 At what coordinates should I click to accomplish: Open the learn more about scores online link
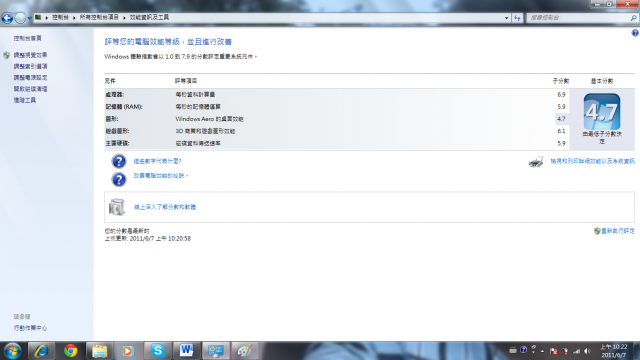[165, 207]
